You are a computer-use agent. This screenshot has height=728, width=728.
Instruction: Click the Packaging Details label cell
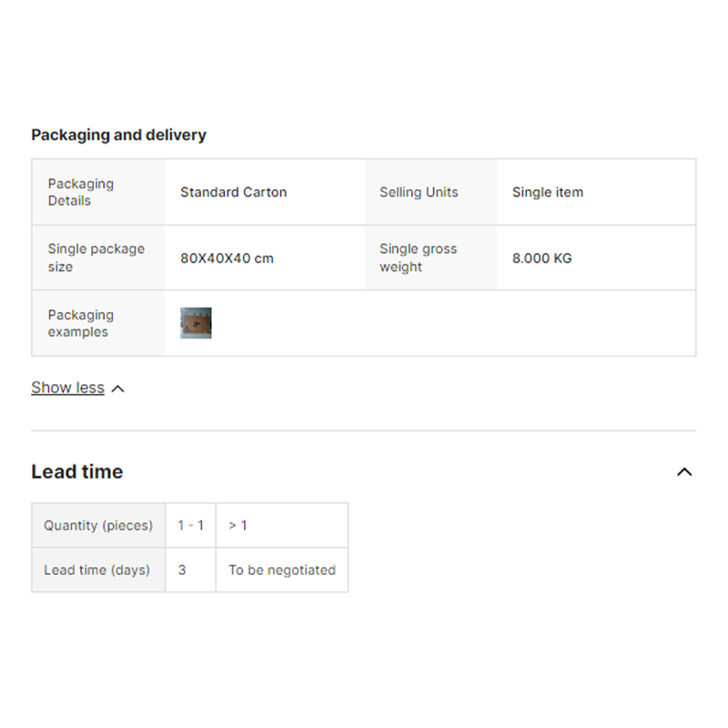pos(81,192)
